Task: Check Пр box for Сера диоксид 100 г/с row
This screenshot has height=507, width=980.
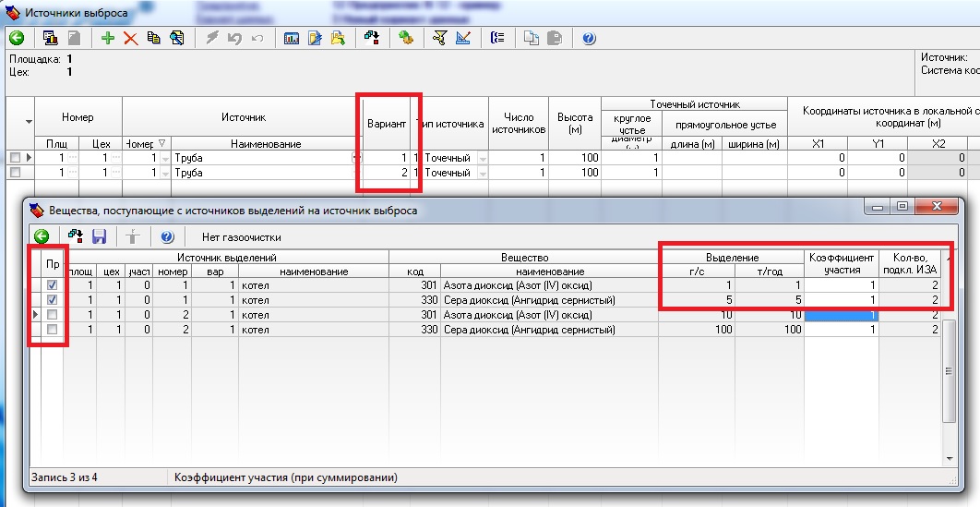Action: coord(53,330)
